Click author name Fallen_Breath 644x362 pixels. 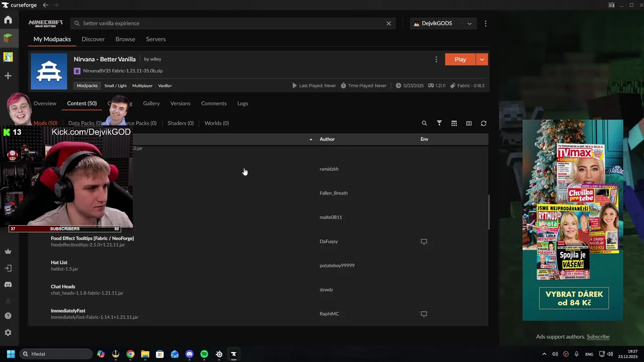[334, 193]
